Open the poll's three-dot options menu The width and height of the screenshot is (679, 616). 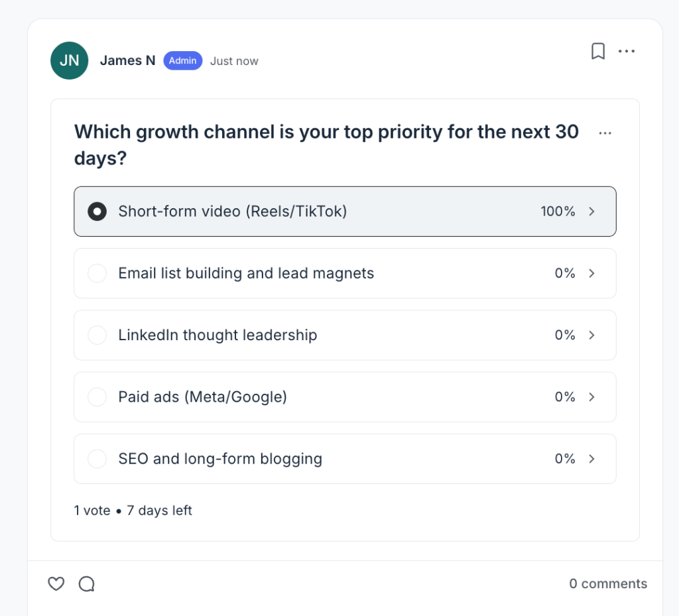(x=605, y=133)
